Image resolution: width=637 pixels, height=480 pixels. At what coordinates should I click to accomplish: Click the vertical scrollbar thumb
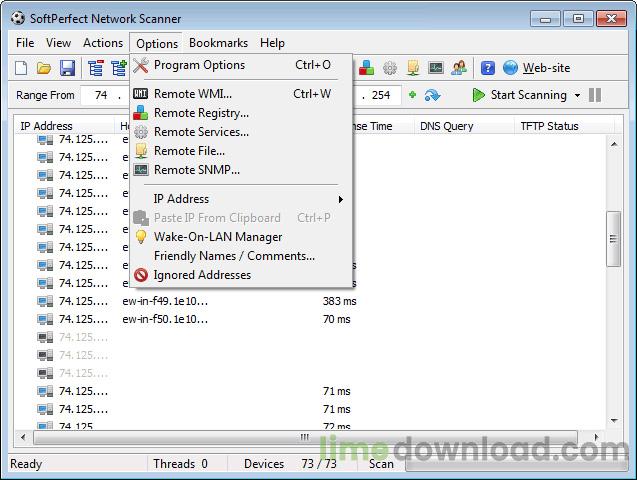pyautogui.click(x=613, y=239)
